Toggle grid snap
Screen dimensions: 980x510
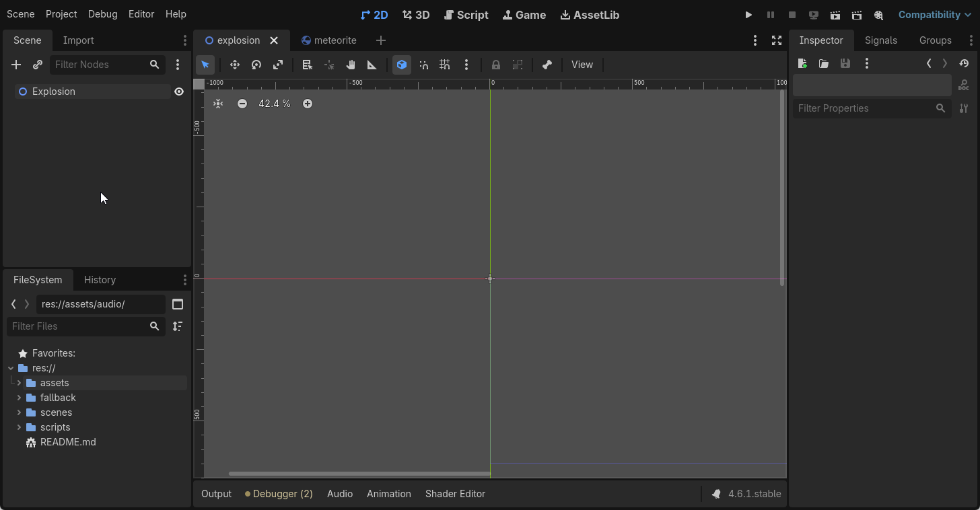click(445, 65)
